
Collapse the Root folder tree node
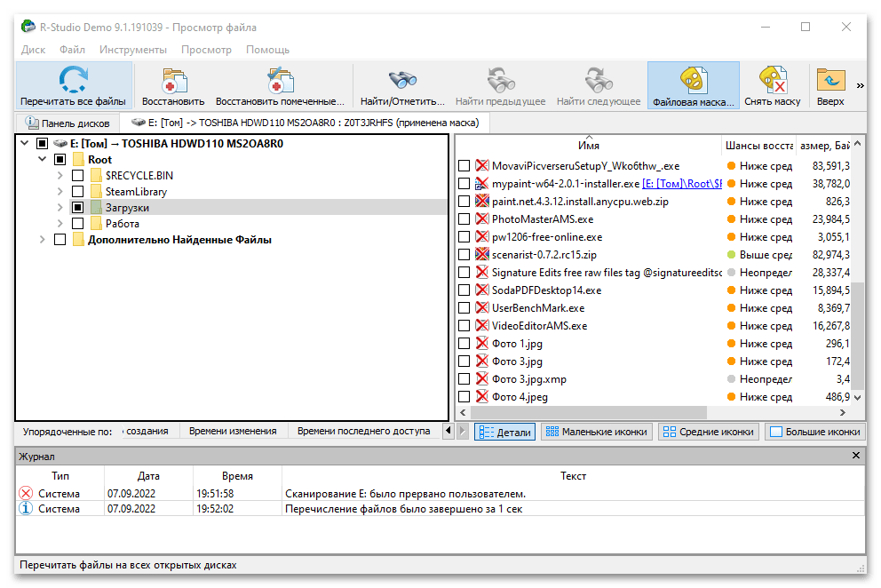[x=43, y=160]
